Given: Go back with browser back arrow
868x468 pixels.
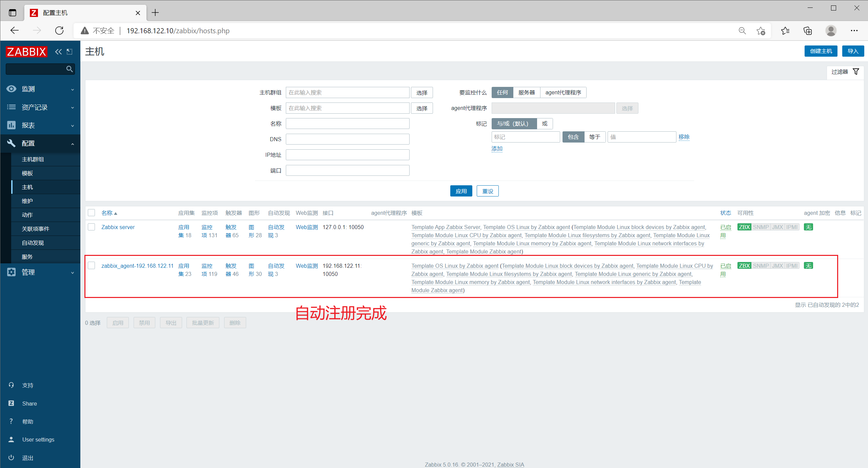Looking at the screenshot, I should point(14,31).
